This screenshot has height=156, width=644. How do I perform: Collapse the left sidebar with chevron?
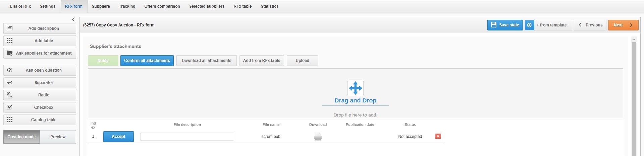[x=73, y=19]
